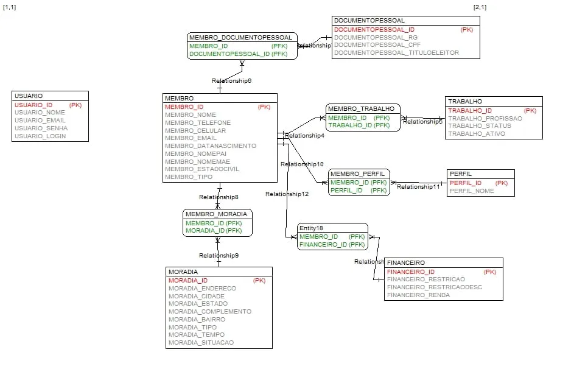Click the MEMBRO_NOMEPAI attribute
The image size is (588, 383).
point(196,154)
